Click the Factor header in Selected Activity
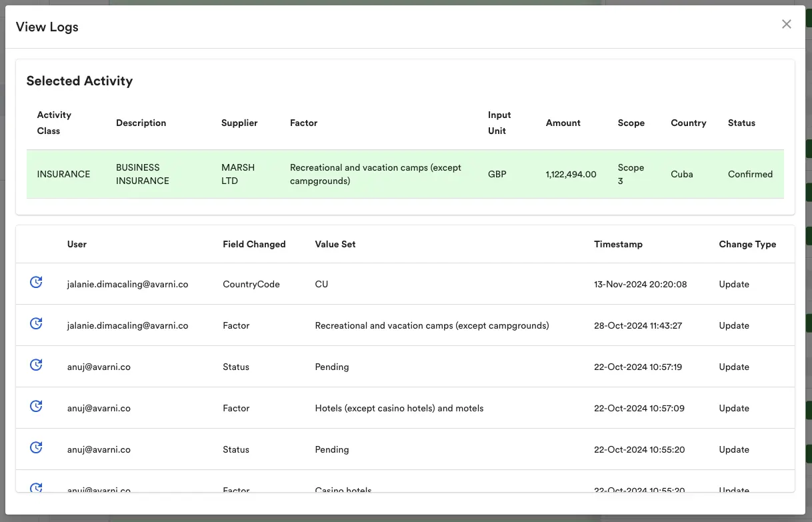Viewport: 812px width, 522px height. click(x=303, y=123)
